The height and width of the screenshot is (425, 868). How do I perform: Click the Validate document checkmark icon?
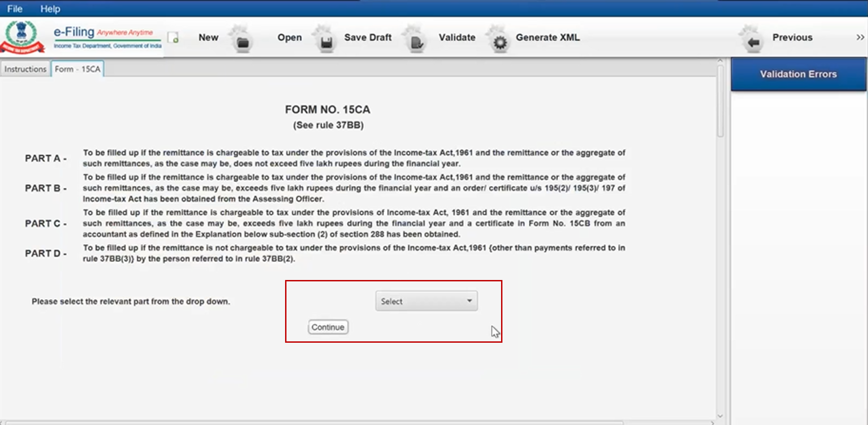[x=416, y=43]
